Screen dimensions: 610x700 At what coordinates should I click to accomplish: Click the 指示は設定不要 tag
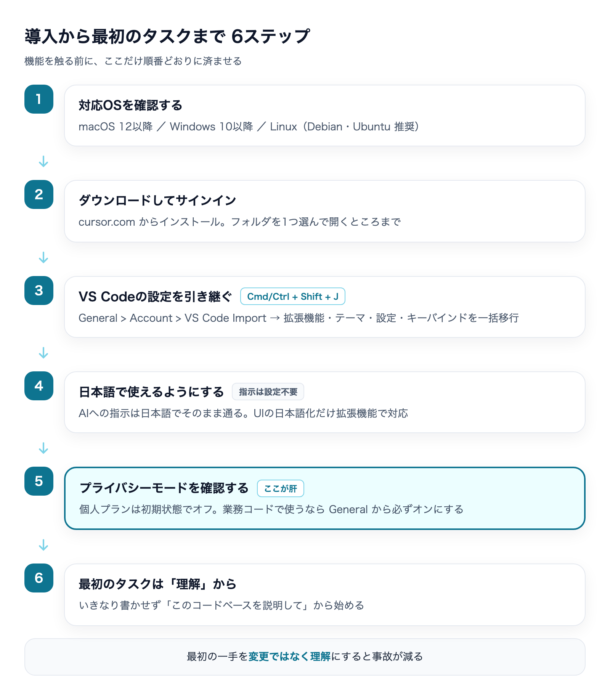click(268, 392)
